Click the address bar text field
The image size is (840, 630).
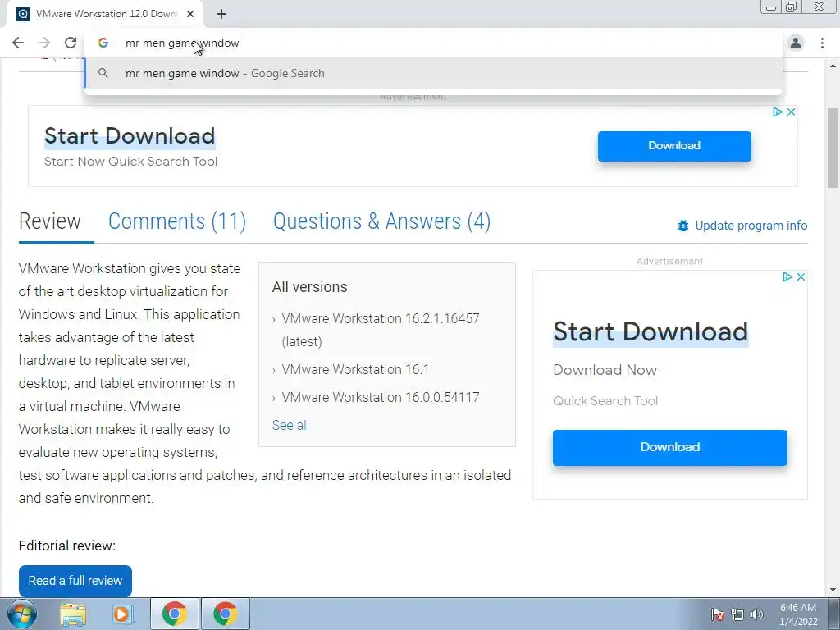pos(434,43)
